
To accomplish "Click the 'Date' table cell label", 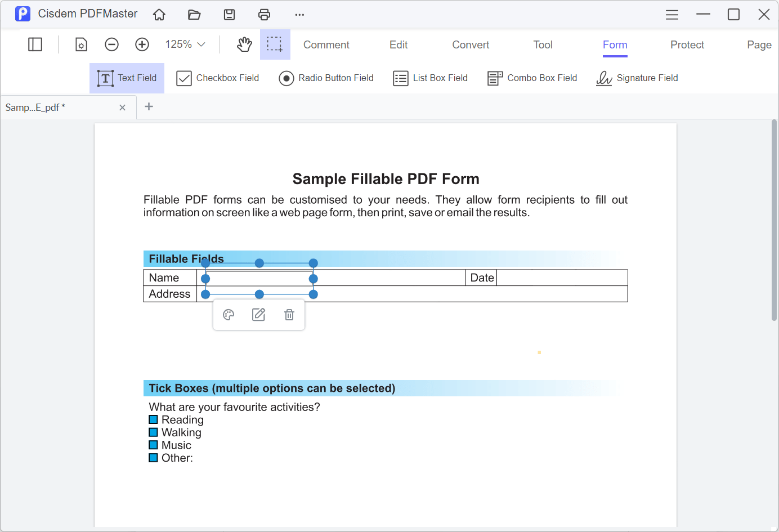I will [482, 278].
